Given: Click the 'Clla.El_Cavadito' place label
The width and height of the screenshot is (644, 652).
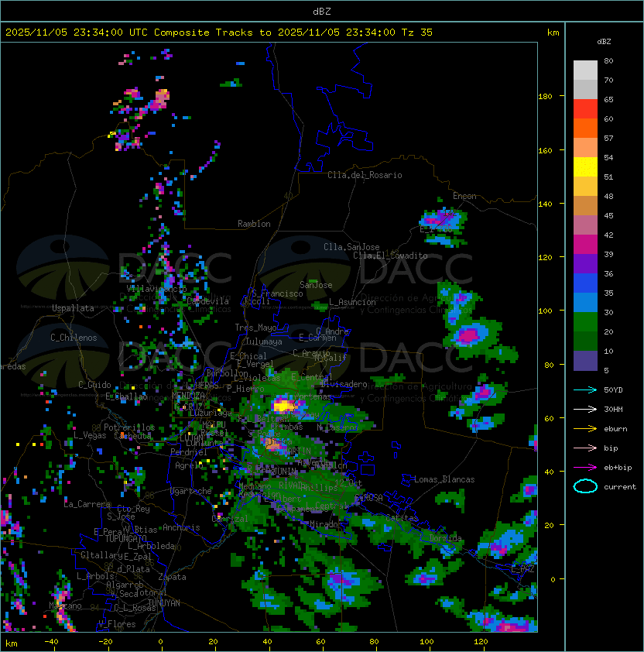Looking at the screenshot, I should pyautogui.click(x=390, y=256).
